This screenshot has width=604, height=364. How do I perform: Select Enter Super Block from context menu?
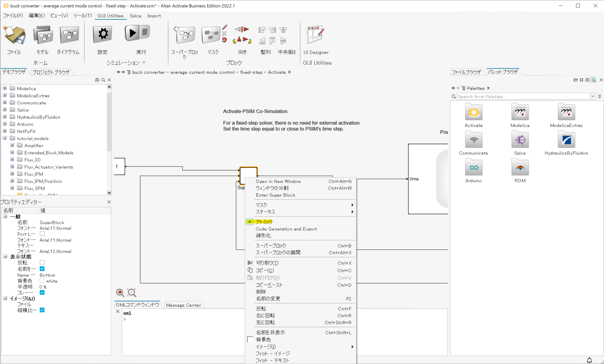click(x=275, y=195)
